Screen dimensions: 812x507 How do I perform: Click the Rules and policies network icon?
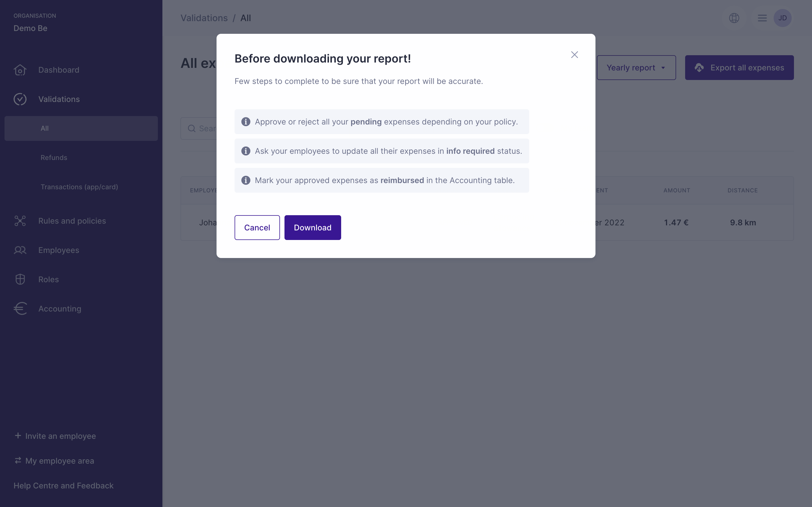[x=20, y=221]
